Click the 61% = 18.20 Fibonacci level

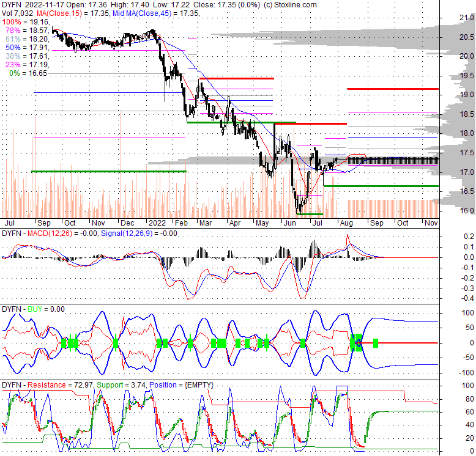coord(28,39)
